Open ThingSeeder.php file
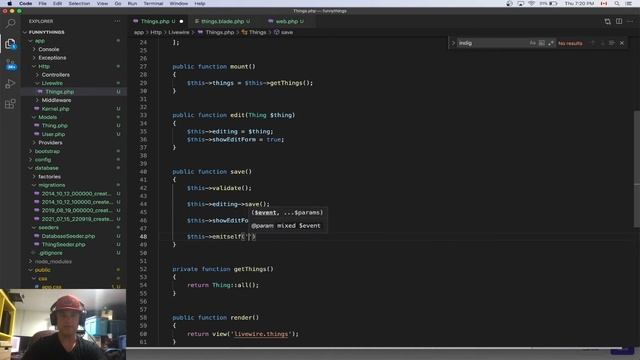The width and height of the screenshot is (640, 360). click(63, 244)
